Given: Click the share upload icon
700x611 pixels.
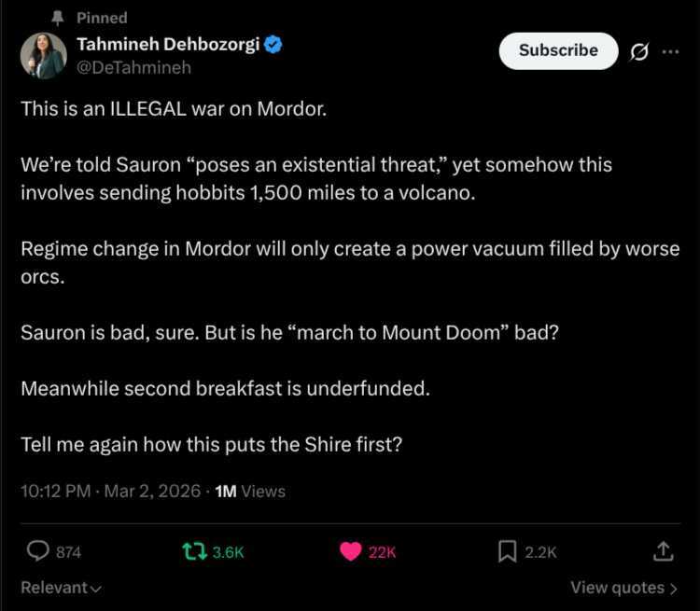Looking at the screenshot, I should (663, 551).
